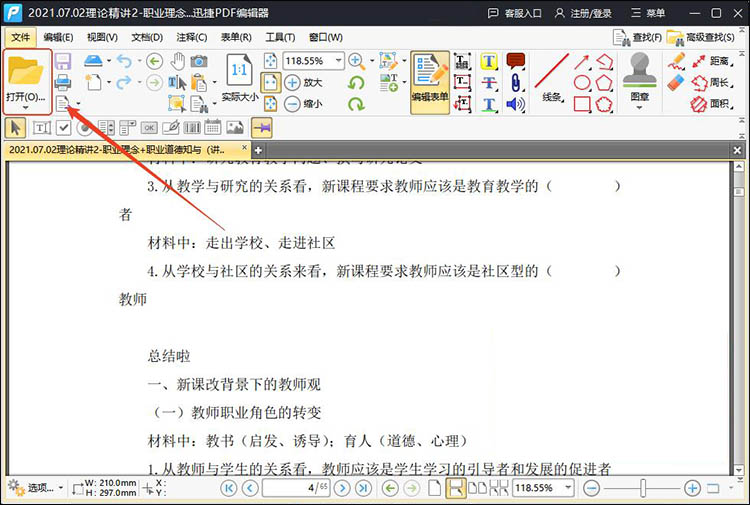
Task: Expand the undo history dropdown arrow
Action: point(139,61)
